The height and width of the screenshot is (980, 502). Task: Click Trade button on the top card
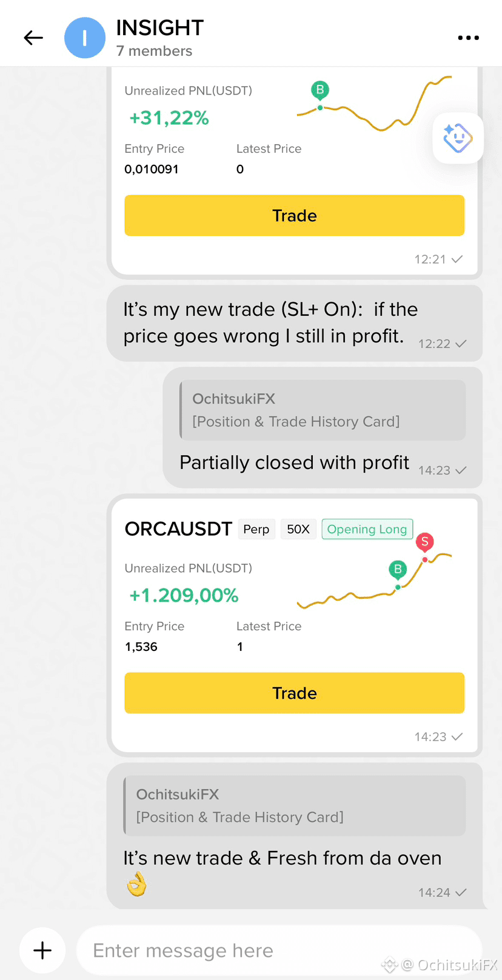point(295,215)
